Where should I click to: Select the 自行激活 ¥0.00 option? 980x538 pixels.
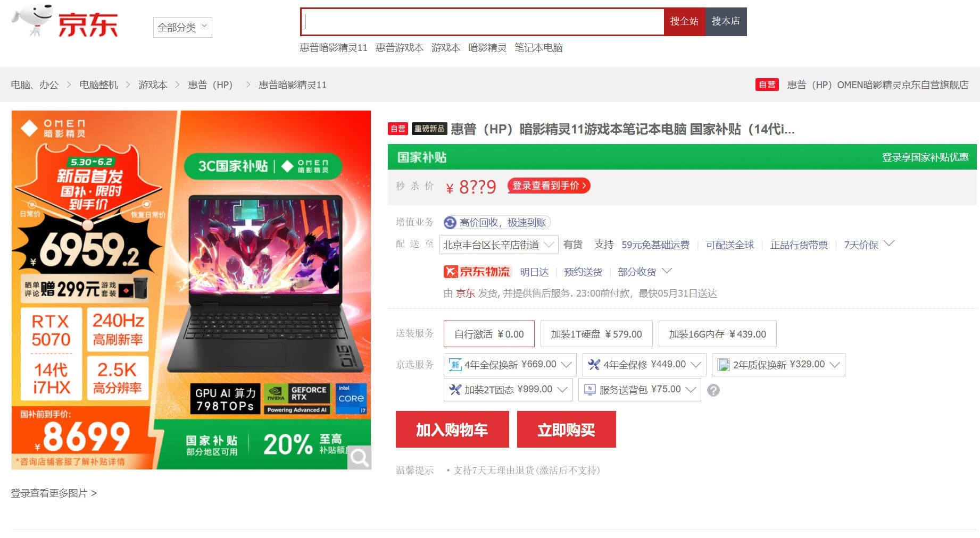coord(488,334)
